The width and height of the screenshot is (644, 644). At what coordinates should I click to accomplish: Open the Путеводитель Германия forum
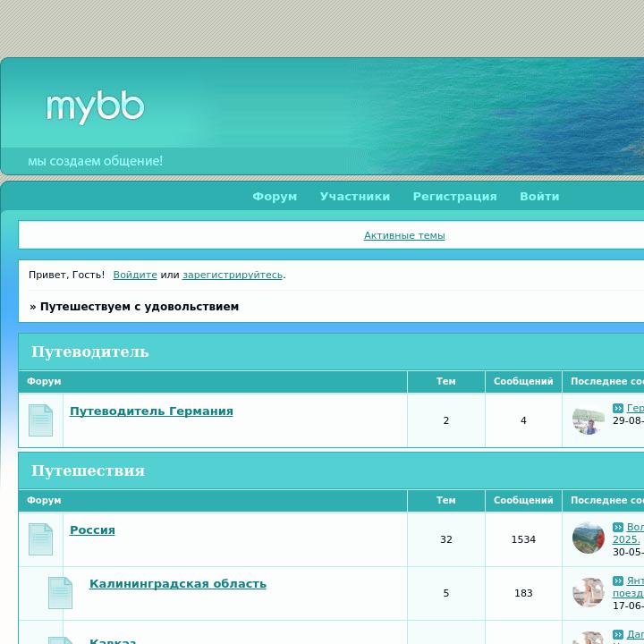(x=151, y=411)
